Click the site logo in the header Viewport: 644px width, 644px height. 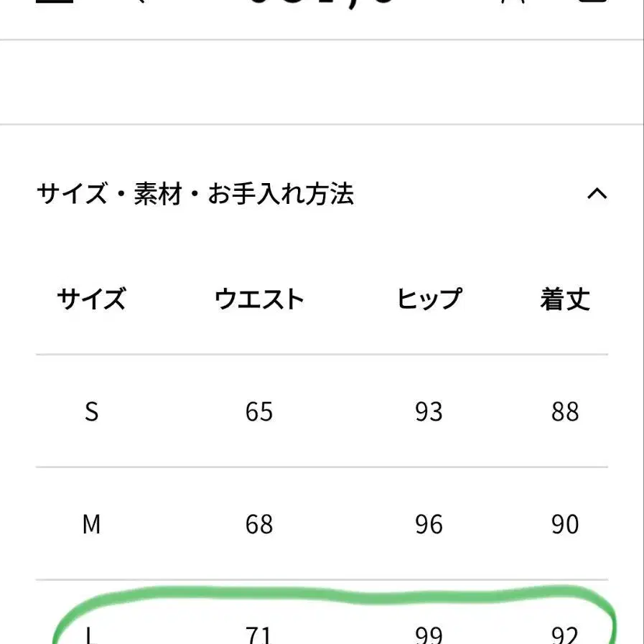[x=322, y=4]
